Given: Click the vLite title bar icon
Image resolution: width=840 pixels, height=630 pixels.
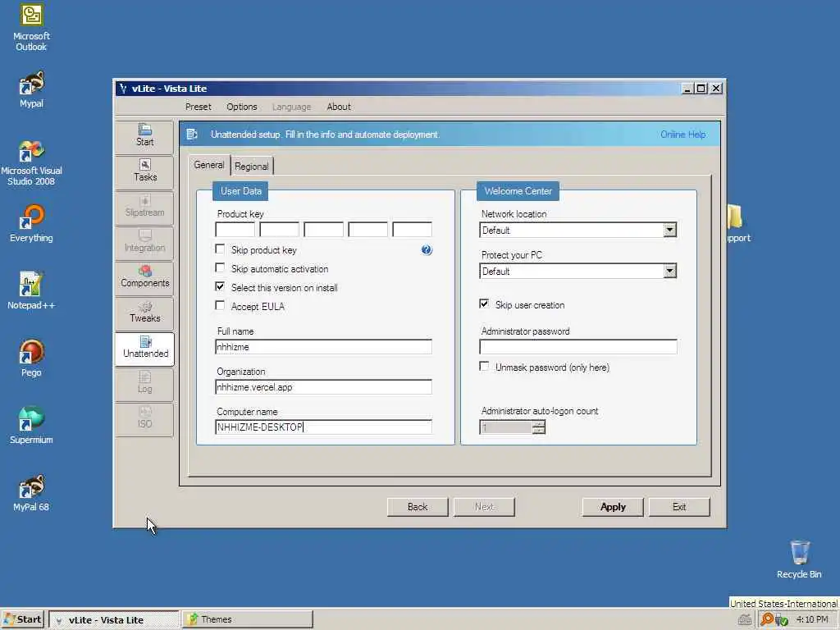Looking at the screenshot, I should (x=123, y=89).
